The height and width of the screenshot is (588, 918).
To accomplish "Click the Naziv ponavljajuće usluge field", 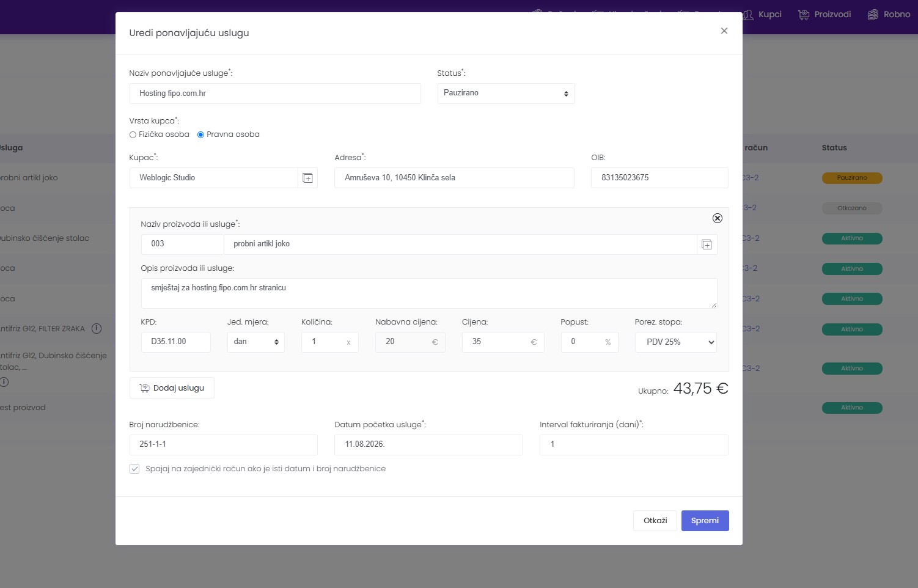I will tap(275, 94).
